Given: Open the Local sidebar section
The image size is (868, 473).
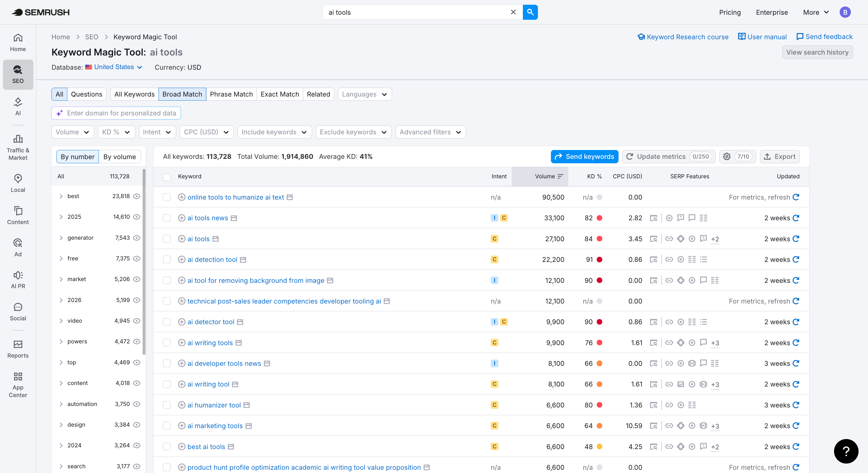Looking at the screenshot, I should (x=18, y=183).
